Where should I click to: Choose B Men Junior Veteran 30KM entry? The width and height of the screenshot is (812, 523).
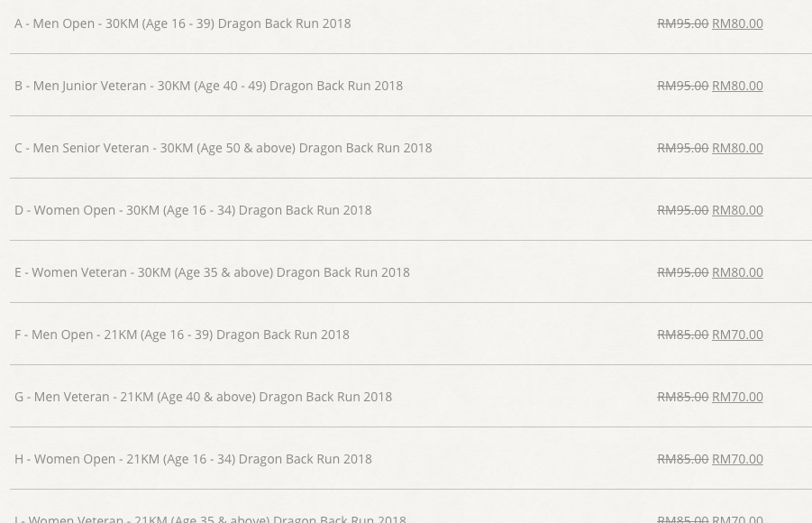(208, 86)
